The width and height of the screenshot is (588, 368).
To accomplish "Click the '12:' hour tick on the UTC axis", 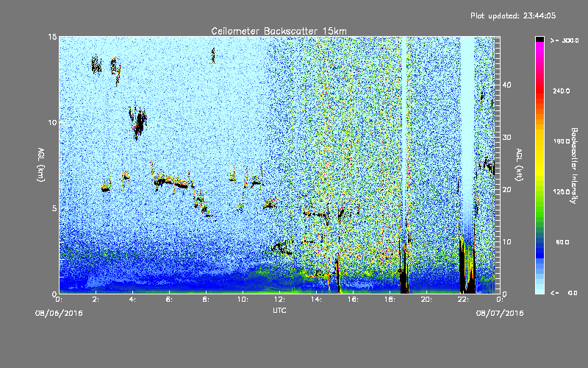I will 280,300.
